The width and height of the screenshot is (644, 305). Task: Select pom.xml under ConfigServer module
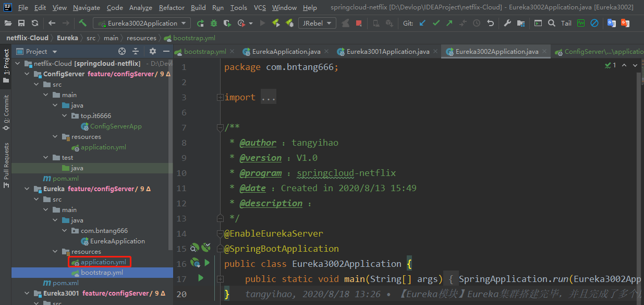66,178
